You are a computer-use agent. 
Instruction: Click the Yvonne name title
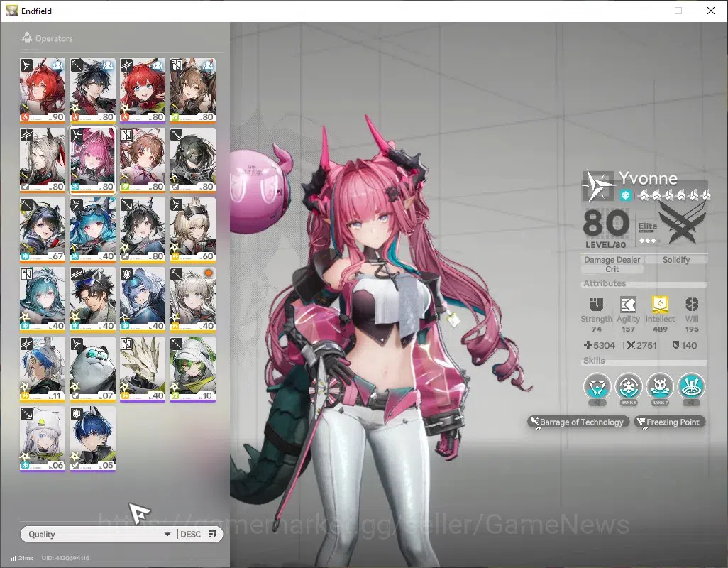(x=648, y=178)
